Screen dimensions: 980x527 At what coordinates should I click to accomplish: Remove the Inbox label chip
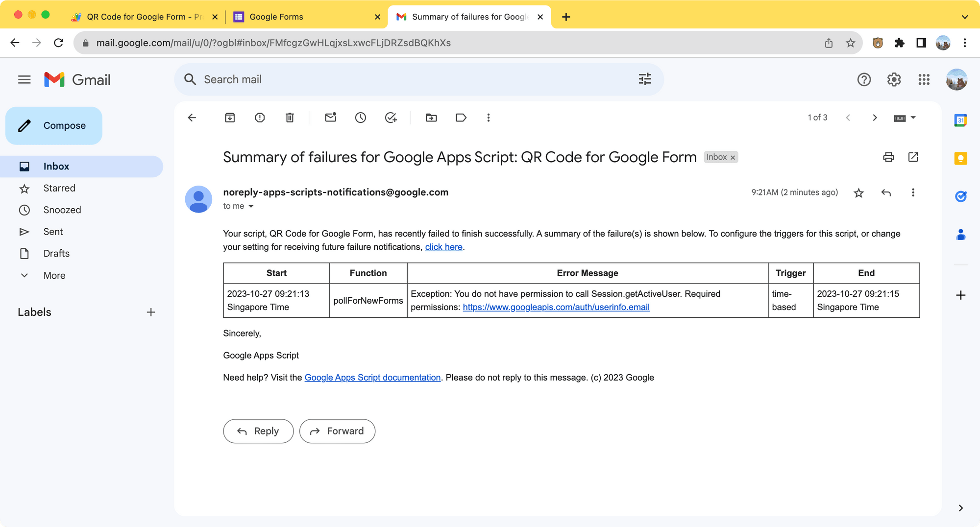pyautogui.click(x=733, y=157)
